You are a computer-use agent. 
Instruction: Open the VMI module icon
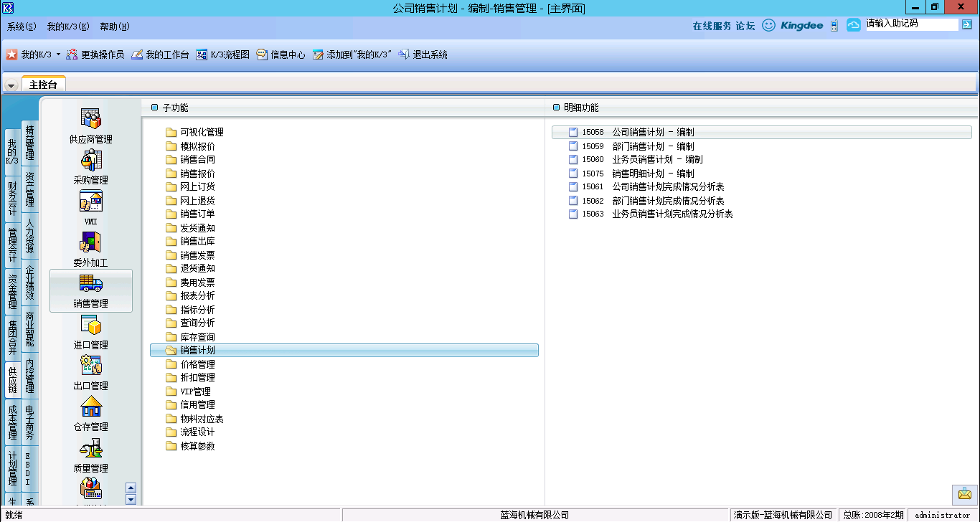[x=91, y=201]
